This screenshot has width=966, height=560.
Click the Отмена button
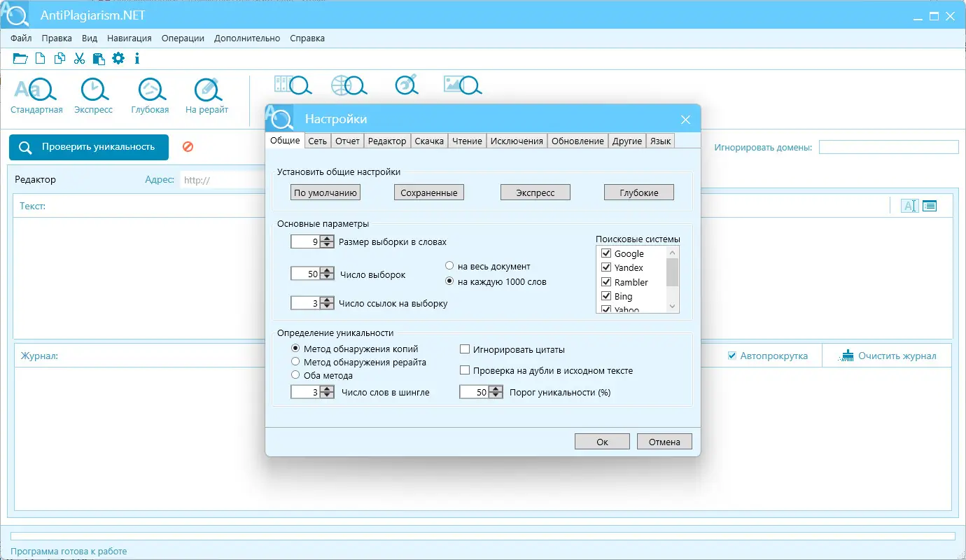click(664, 442)
